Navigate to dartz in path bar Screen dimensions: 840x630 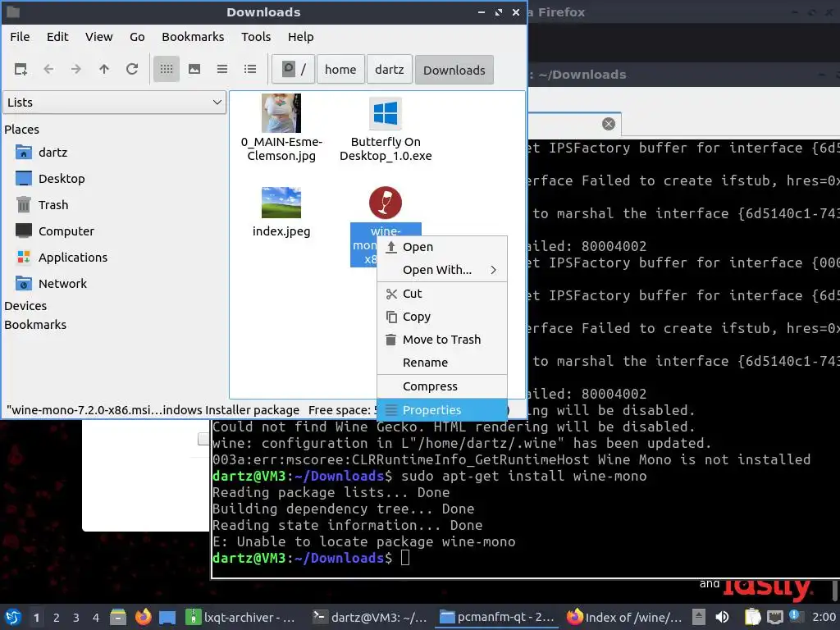(390, 69)
